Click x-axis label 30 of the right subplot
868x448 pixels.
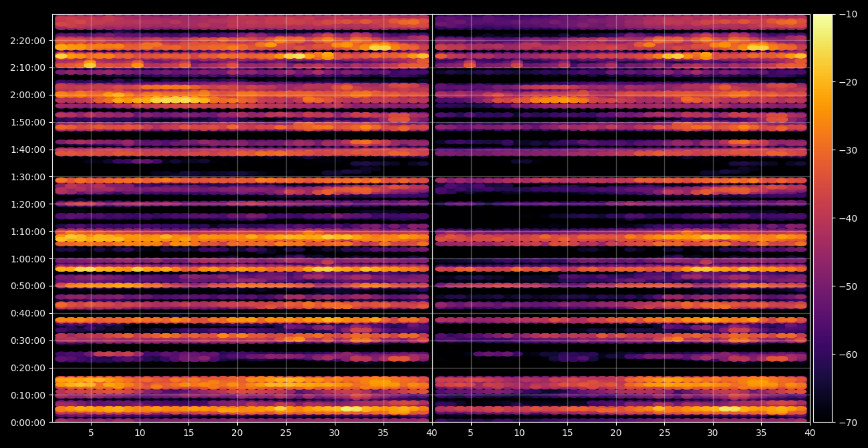click(713, 433)
